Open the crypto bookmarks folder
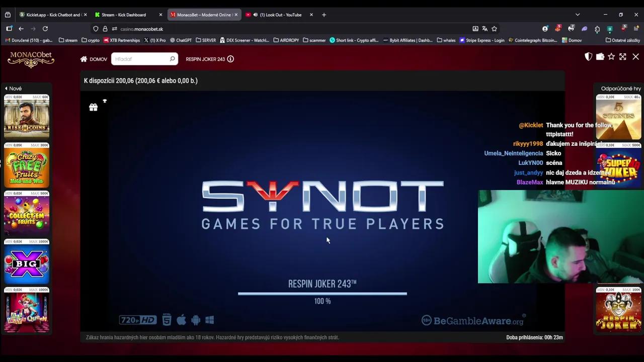 (91, 40)
